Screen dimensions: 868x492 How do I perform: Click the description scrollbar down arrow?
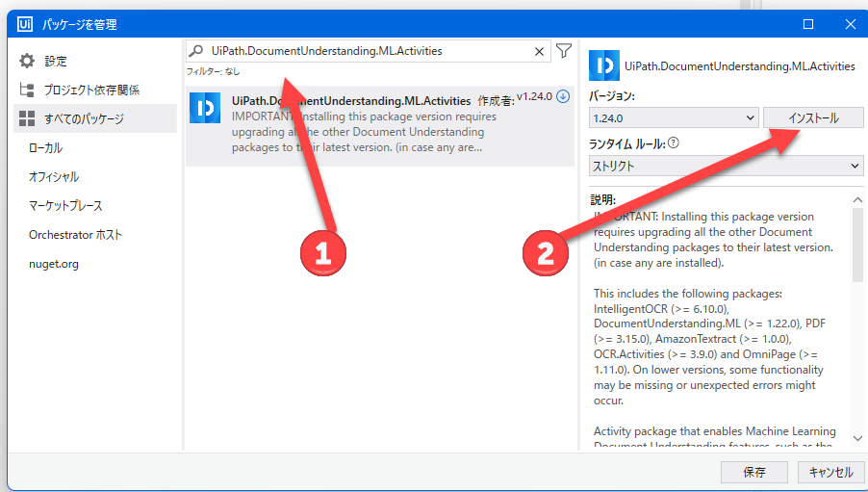click(x=857, y=438)
